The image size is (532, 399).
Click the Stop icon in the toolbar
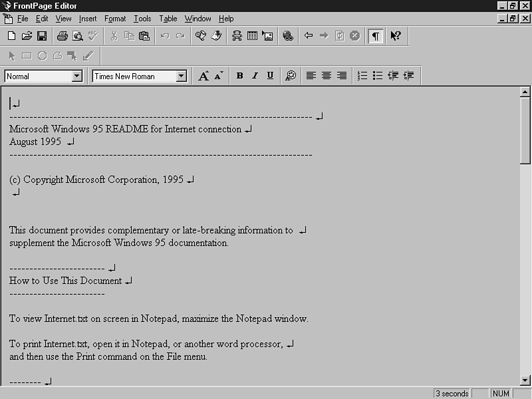click(355, 36)
